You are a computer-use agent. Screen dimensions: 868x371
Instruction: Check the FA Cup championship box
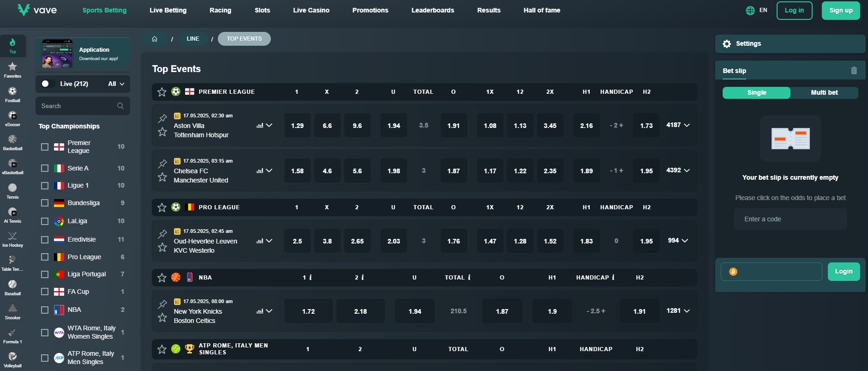pos(45,292)
